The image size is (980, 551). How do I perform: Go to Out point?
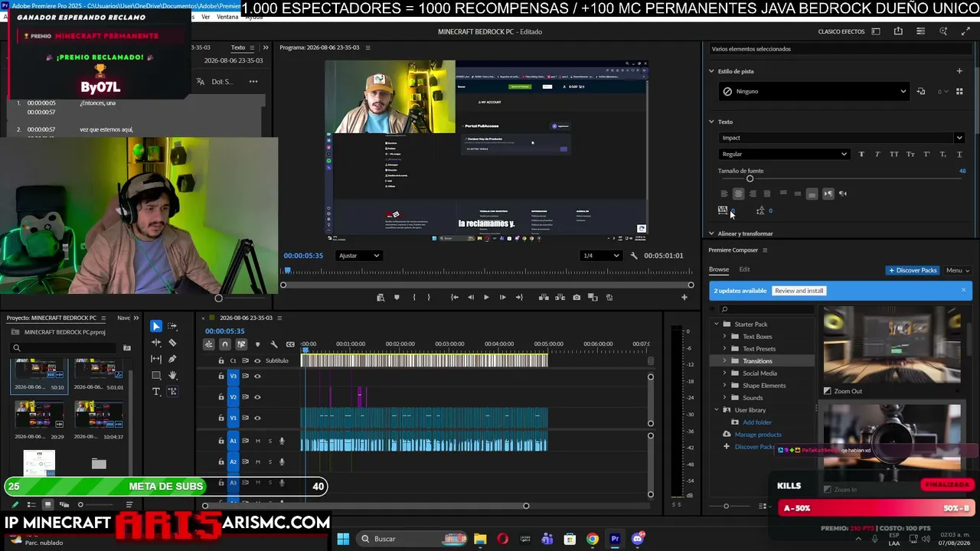(x=519, y=297)
